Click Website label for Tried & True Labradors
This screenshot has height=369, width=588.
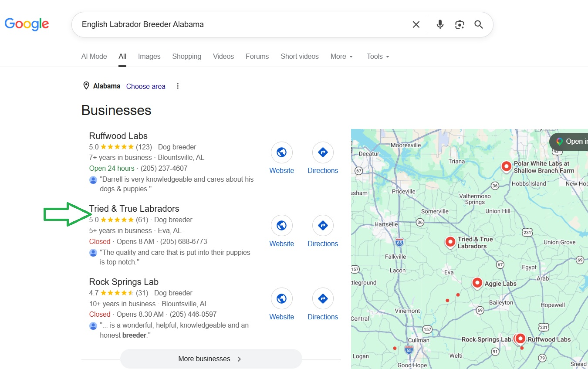282,244
